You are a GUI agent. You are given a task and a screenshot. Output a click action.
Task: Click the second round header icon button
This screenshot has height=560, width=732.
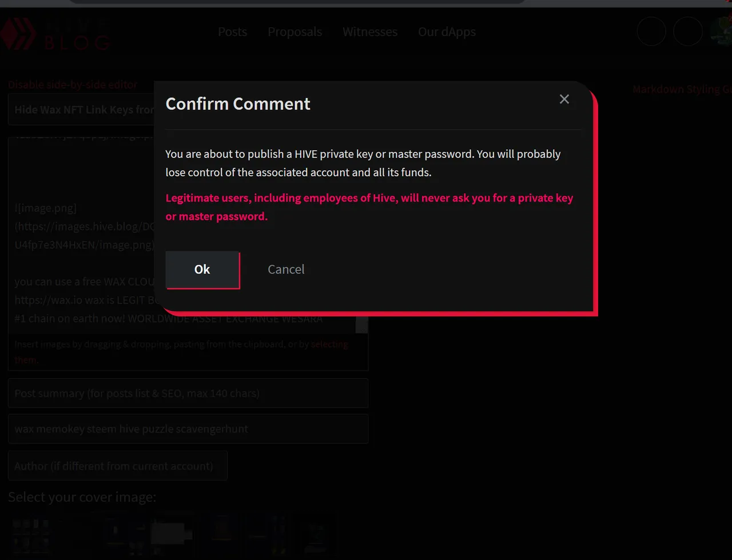pos(688,31)
